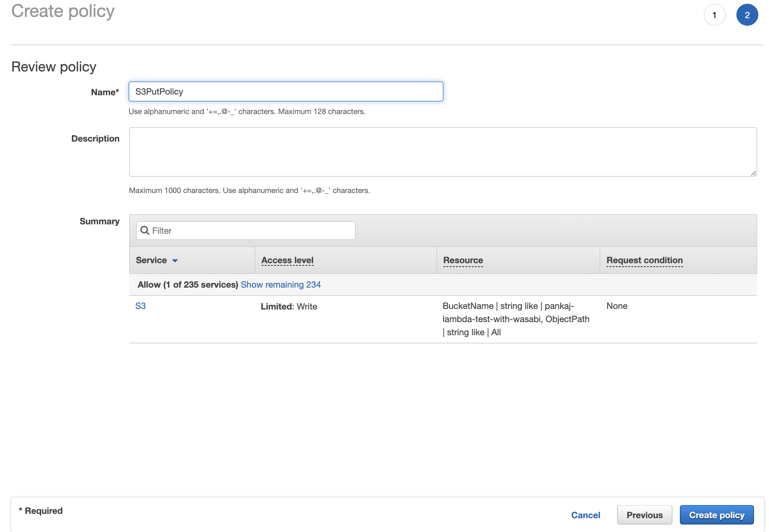Click the Filter search icon

coord(146,230)
